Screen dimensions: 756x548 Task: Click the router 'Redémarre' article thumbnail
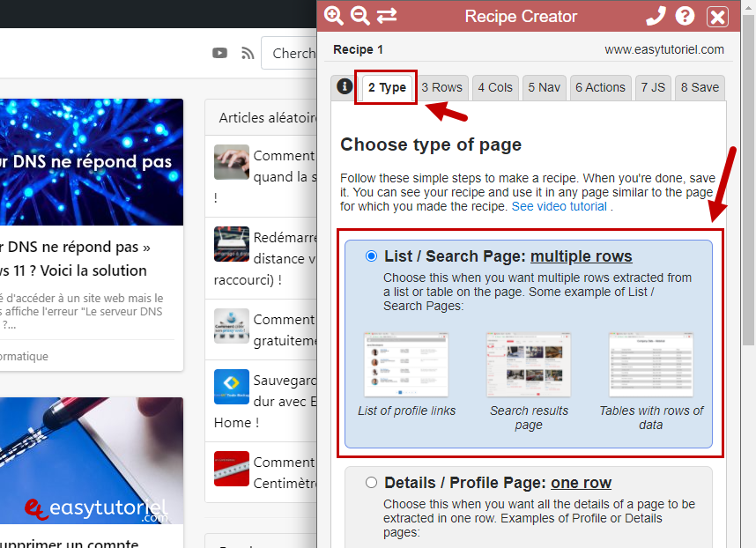(232, 244)
